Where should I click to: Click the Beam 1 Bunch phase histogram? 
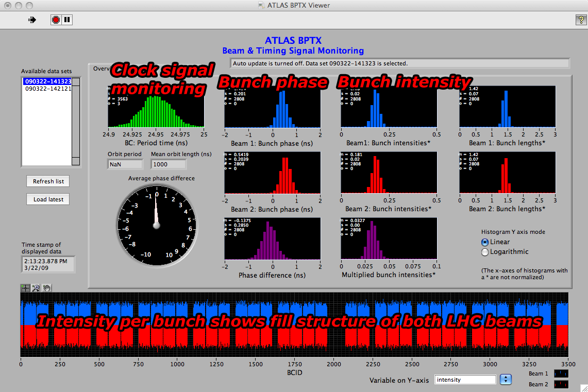pos(272,107)
